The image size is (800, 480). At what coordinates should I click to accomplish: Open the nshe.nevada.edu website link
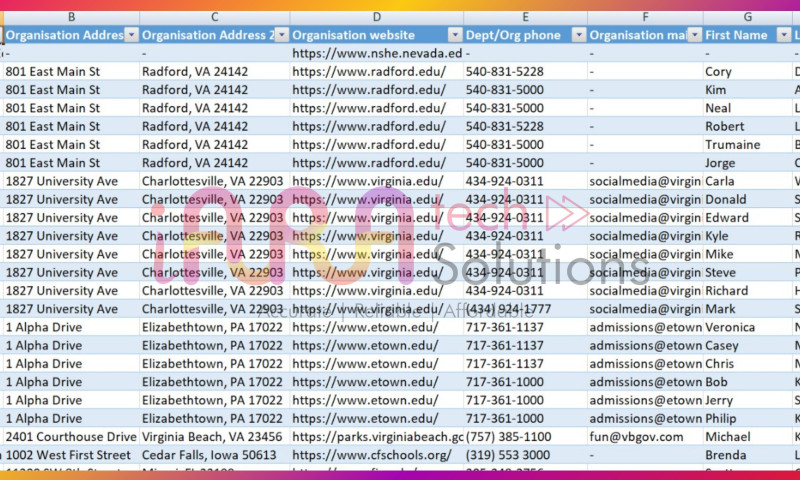377,53
